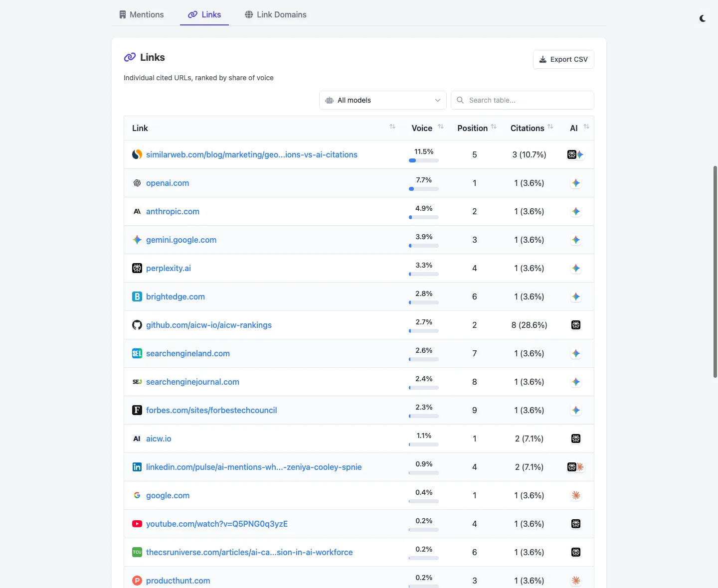
Task: Click the Gemini favicon in link column
Action: point(137,240)
